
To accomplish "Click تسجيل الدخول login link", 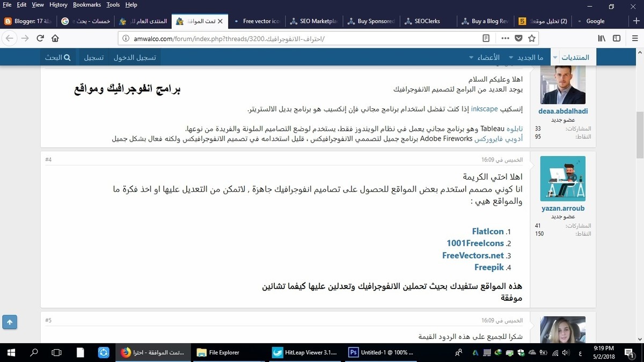I will click(x=135, y=57).
